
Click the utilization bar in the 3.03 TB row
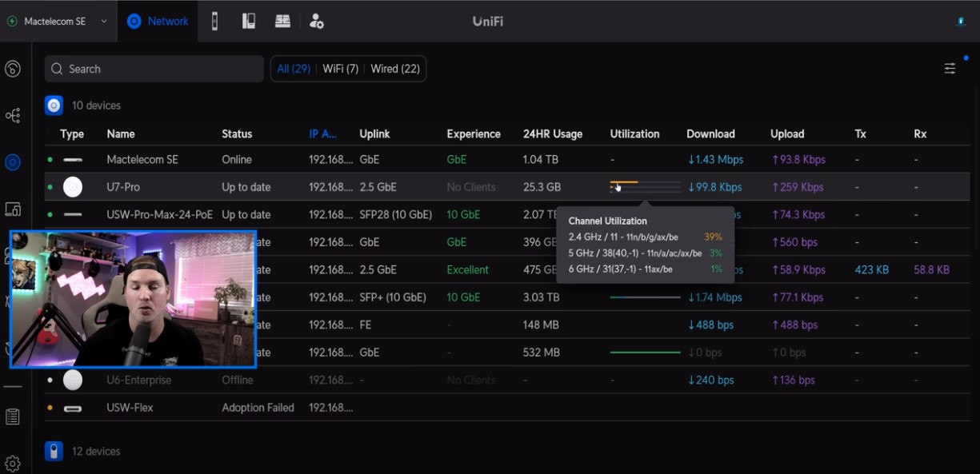click(x=645, y=297)
